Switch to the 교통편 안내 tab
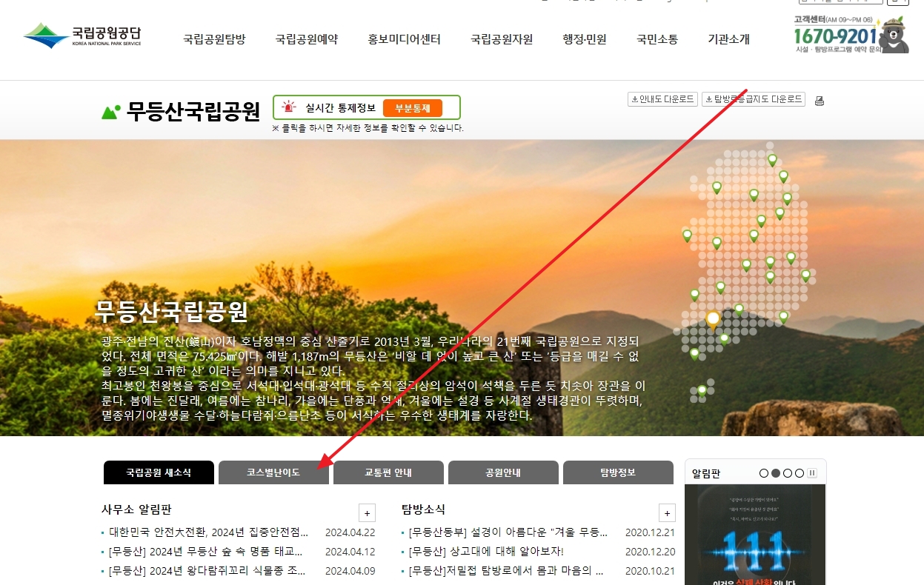Image resolution: width=924 pixels, height=585 pixels. (x=388, y=472)
